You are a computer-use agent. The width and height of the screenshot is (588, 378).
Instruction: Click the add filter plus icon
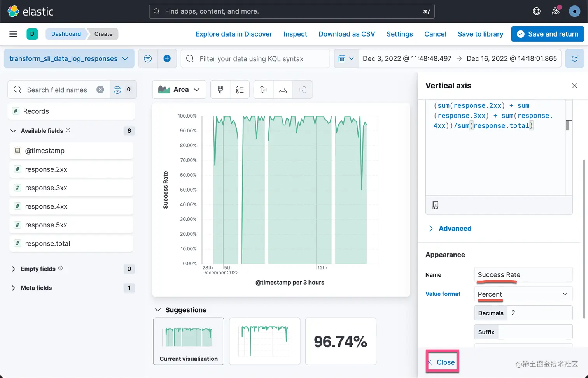click(x=167, y=58)
